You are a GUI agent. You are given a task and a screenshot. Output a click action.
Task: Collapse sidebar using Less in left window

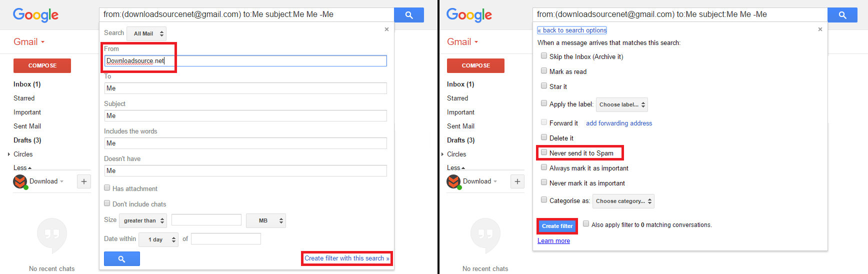click(22, 168)
